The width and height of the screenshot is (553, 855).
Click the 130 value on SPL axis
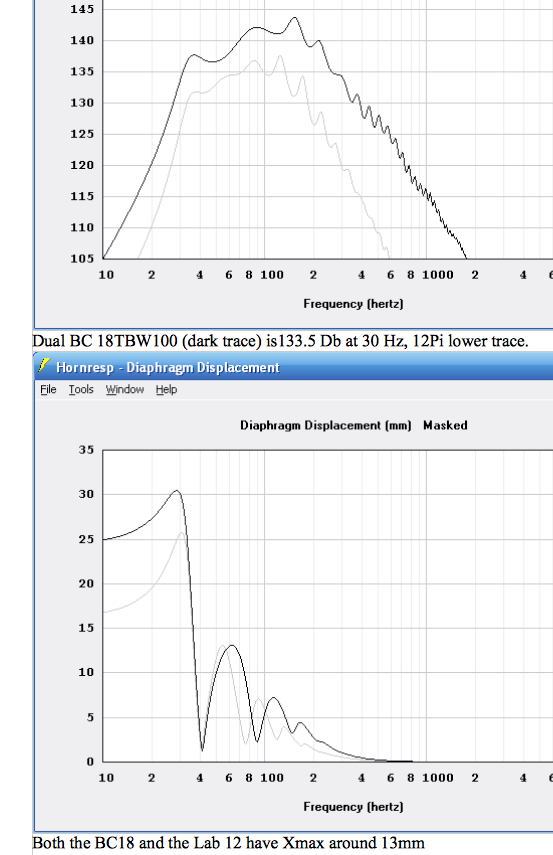point(82,103)
